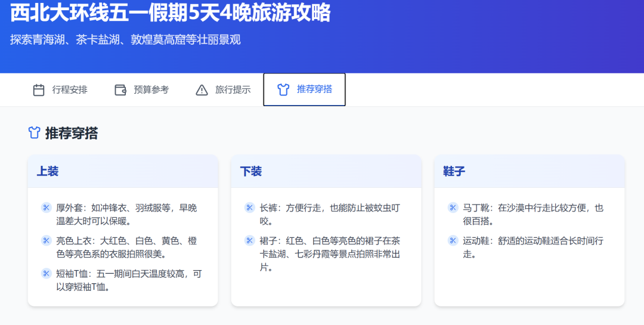This screenshot has height=325, width=644.
Task: Click scissors icon next to 马丁靴 item
Action: tap(453, 208)
